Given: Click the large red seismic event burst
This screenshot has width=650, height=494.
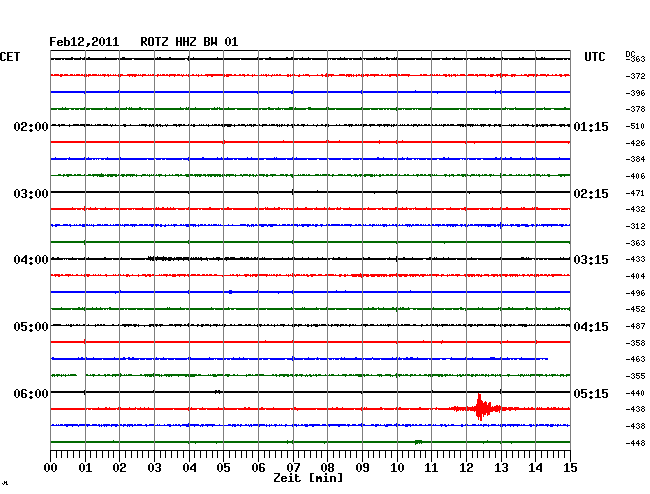Looking at the screenshot, I should point(483,408).
